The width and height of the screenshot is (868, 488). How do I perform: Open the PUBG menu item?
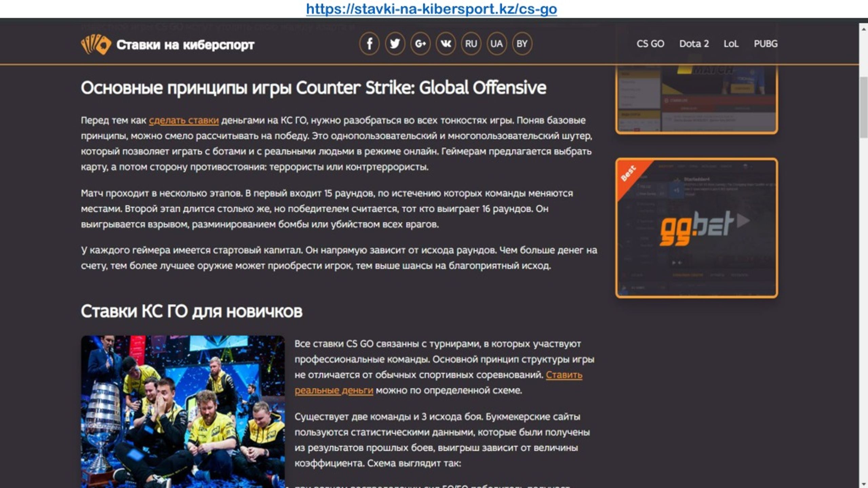[766, 44]
